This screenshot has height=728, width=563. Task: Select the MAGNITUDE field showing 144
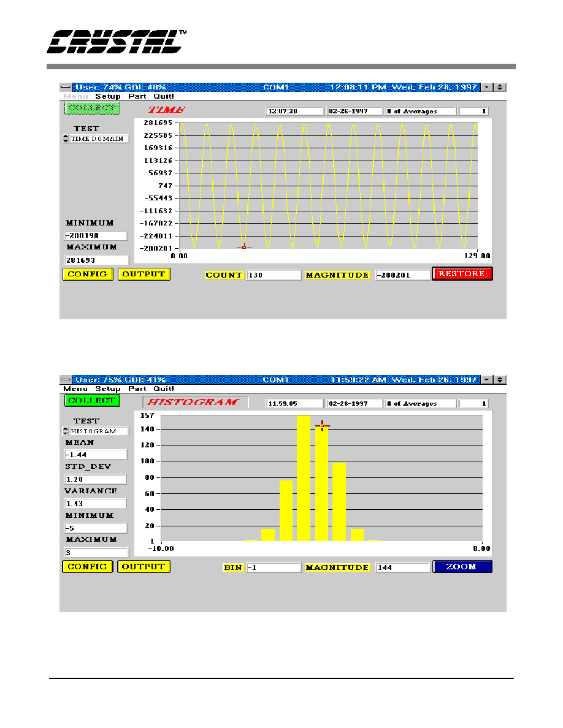[x=402, y=567]
